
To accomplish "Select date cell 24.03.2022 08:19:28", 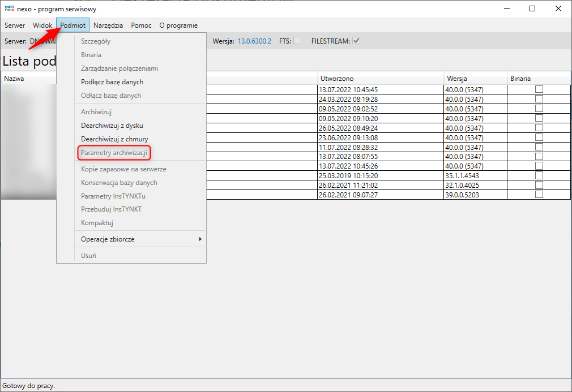I will (381, 99).
